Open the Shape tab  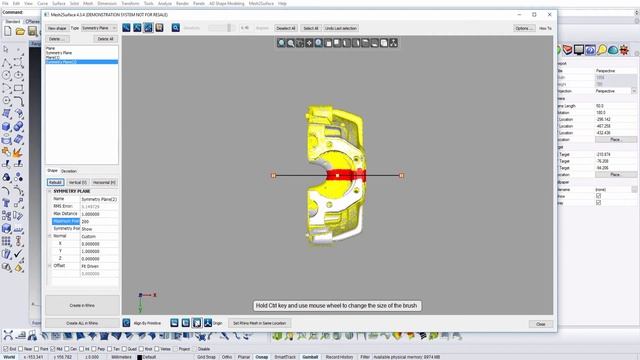coord(52,171)
